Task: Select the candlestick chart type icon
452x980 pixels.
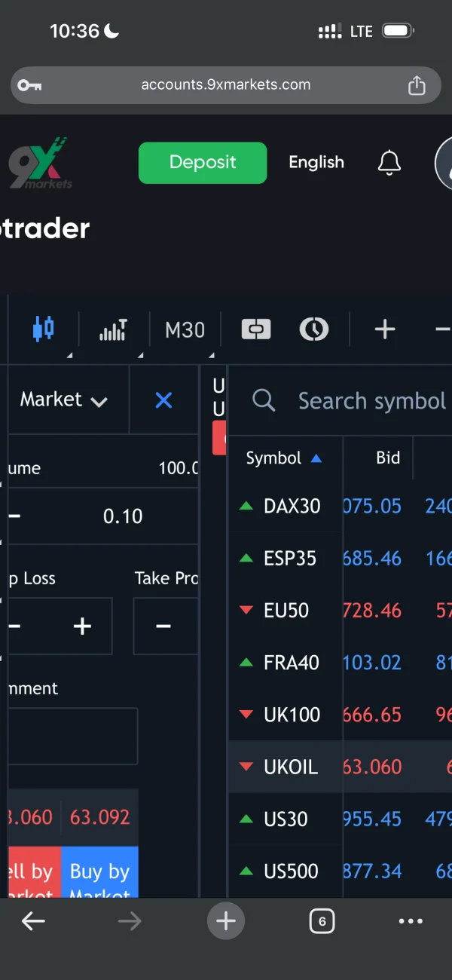Action: [x=44, y=329]
